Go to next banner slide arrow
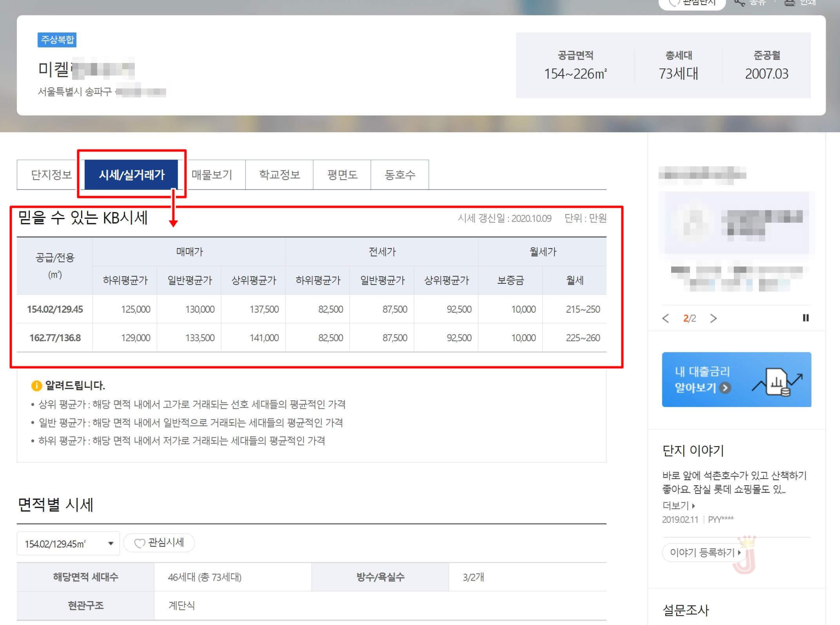This screenshot has width=840, height=625. pos(713,318)
